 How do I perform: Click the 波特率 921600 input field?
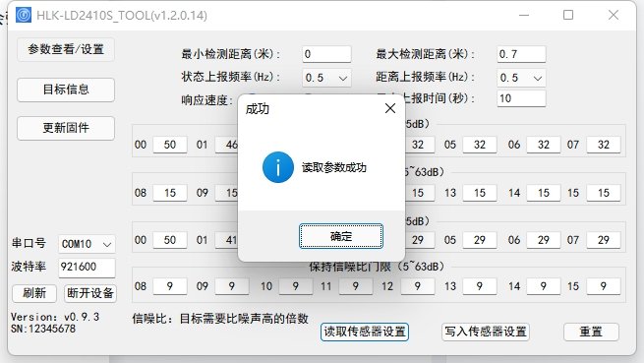point(87,268)
